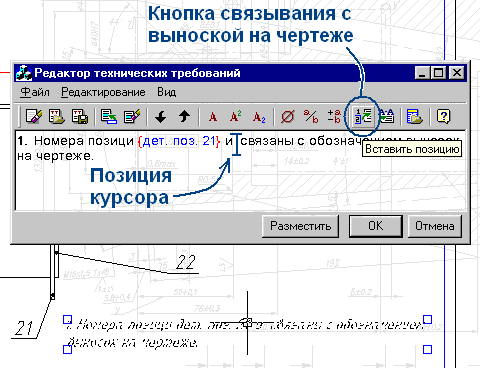Click the Разместить button
This screenshot has height=368, width=480.
[x=300, y=226]
